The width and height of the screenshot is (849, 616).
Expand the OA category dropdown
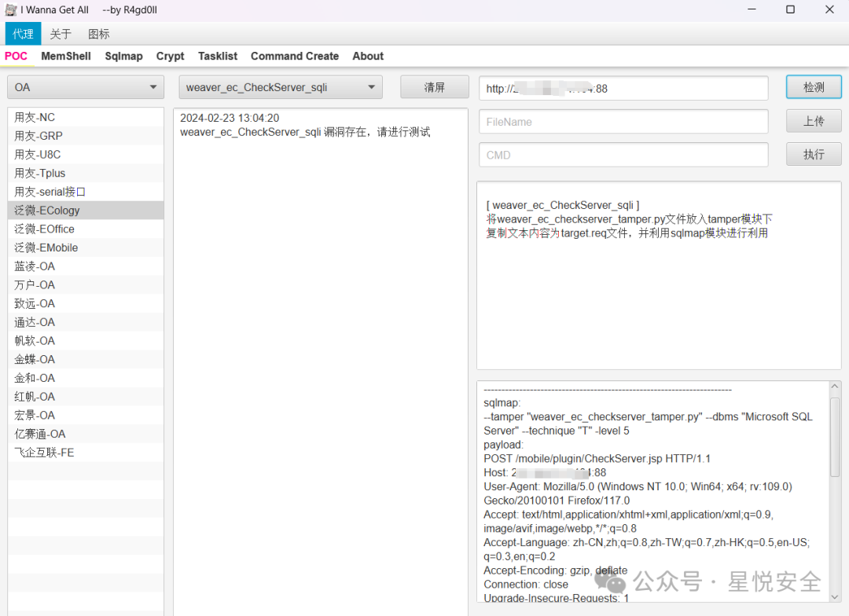point(86,87)
